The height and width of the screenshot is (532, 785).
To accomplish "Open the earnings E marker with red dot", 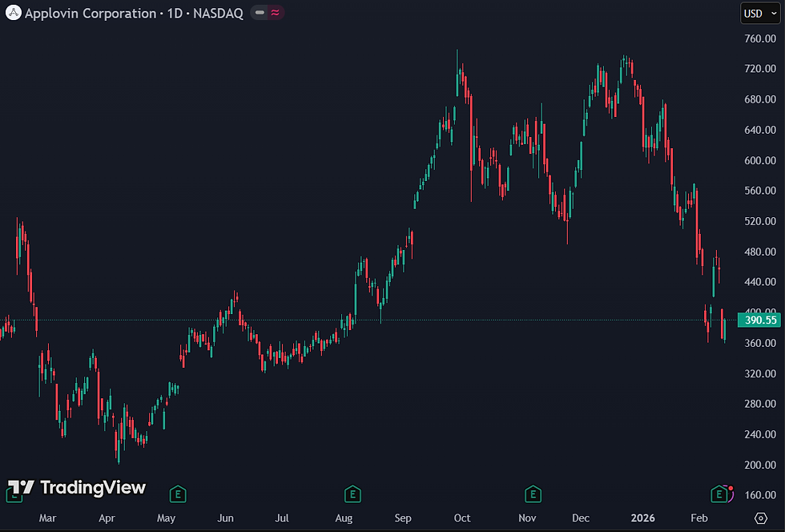I will 719,494.
